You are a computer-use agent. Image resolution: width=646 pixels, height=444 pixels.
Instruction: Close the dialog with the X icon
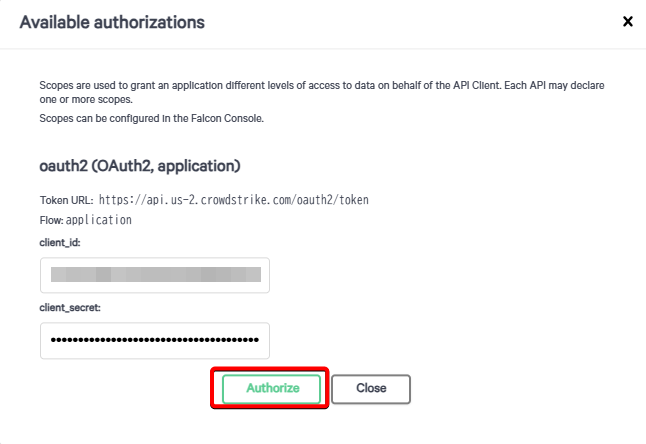tap(627, 21)
